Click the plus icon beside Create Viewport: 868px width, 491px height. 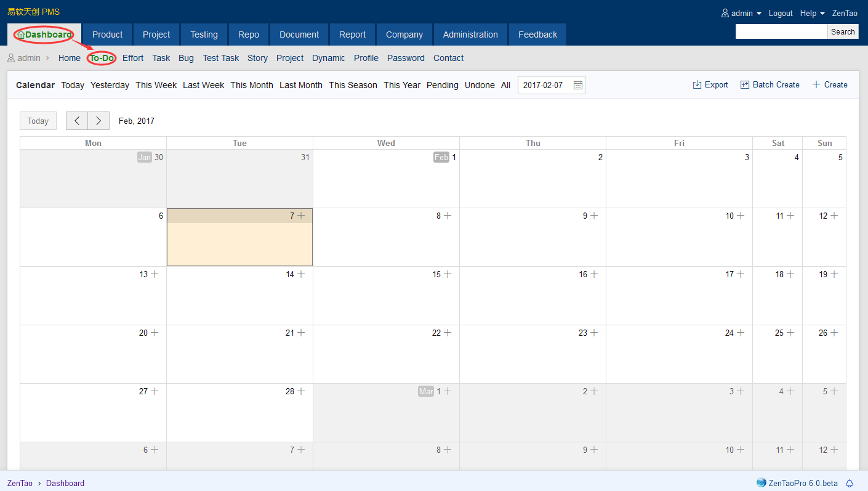click(x=816, y=85)
